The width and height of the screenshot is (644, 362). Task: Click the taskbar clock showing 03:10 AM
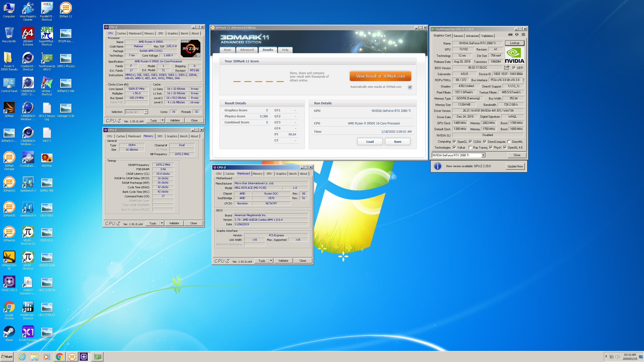630,356
